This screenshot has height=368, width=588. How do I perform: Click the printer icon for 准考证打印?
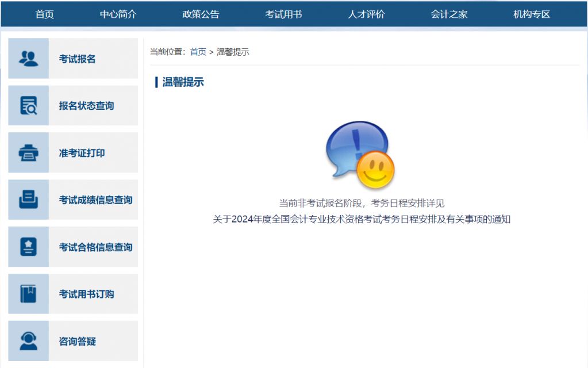(28, 152)
